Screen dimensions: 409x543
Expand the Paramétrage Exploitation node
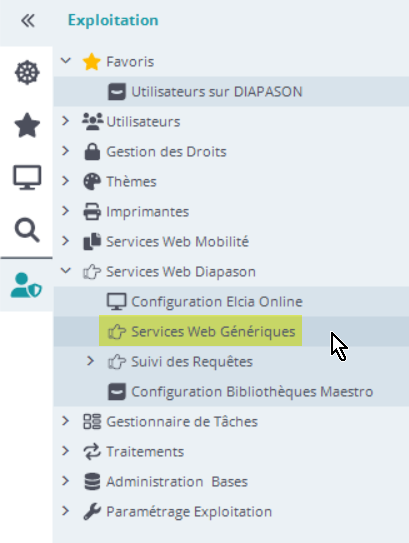click(x=65, y=511)
